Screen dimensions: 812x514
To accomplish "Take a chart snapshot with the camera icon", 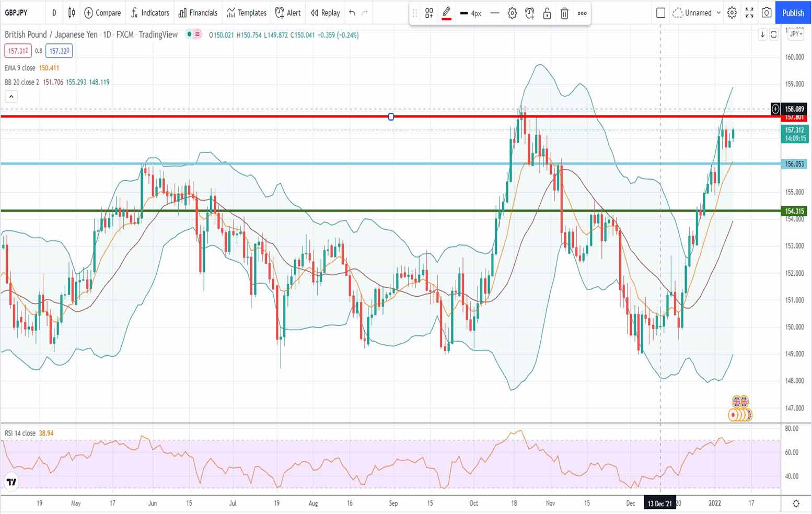I will point(767,13).
